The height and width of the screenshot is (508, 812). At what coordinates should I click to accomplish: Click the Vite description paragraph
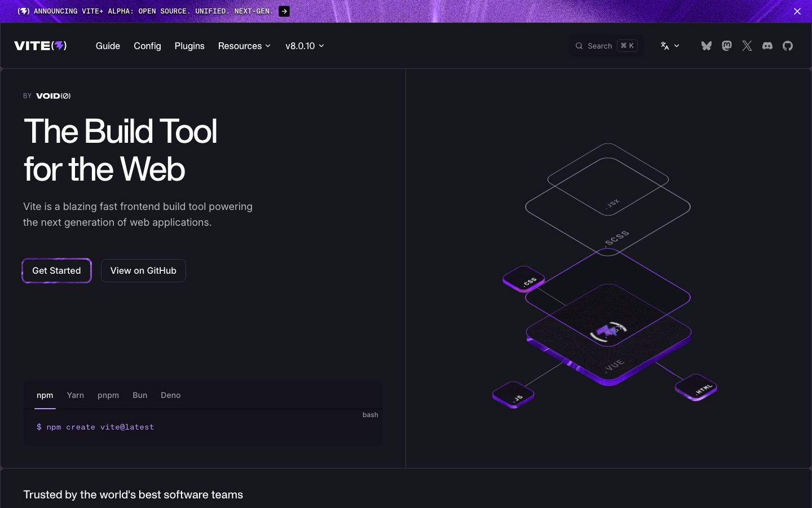pos(138,214)
